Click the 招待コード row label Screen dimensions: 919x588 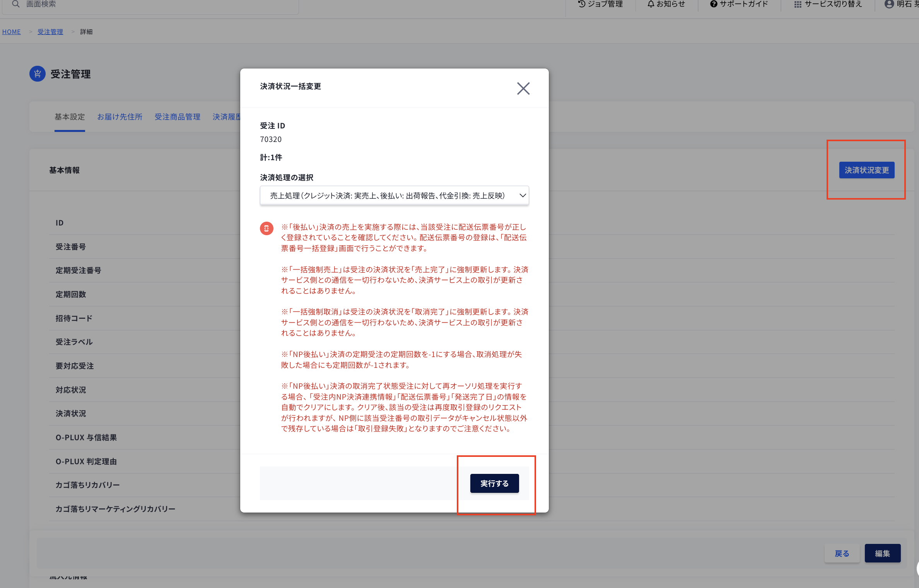(74, 318)
